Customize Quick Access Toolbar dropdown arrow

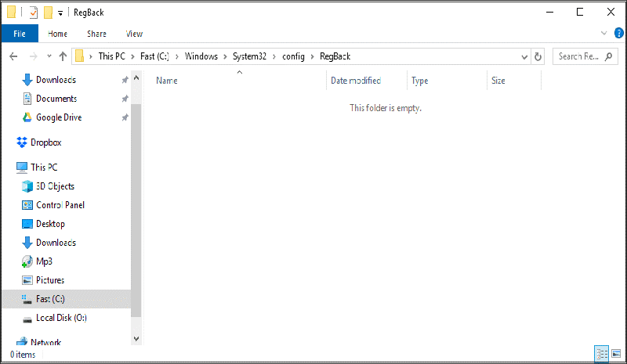60,13
